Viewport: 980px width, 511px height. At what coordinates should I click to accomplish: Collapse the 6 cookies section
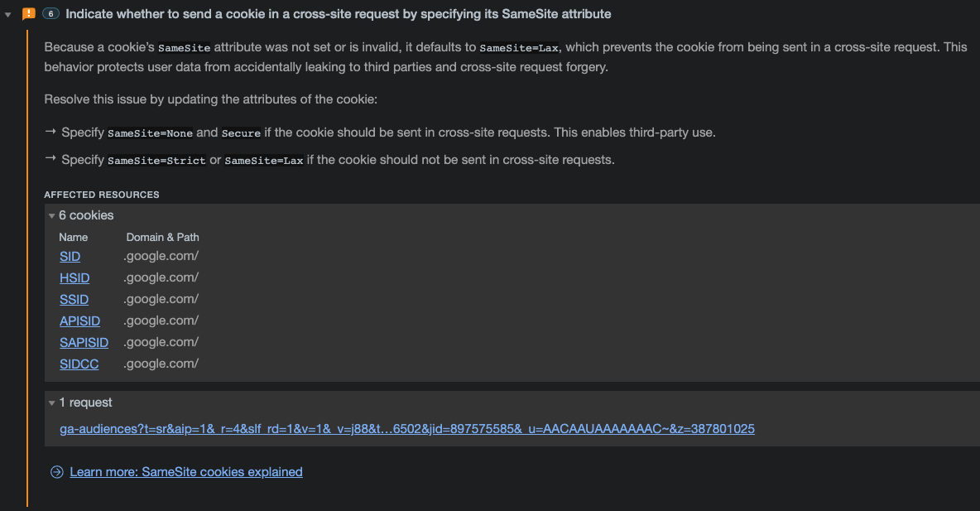[52, 216]
